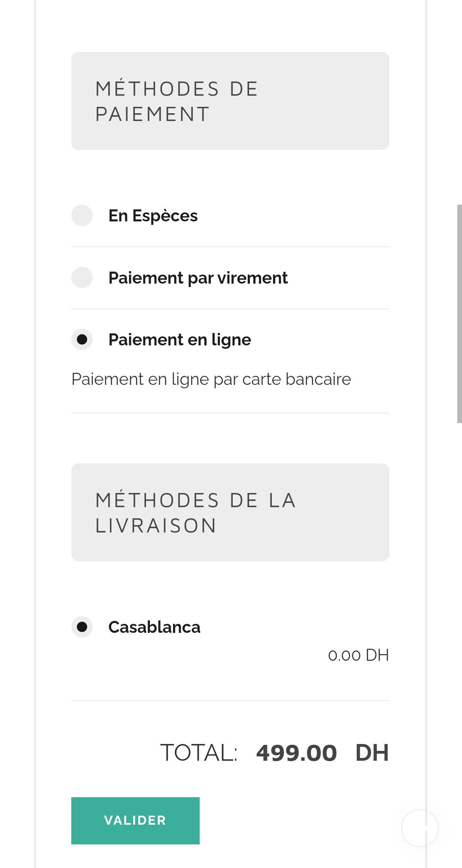The height and width of the screenshot is (868, 462).
Task: Click the VALIDER button
Action: 135,820
